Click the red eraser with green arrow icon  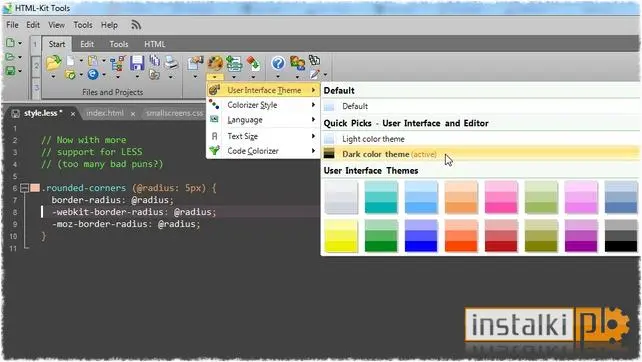click(x=253, y=63)
